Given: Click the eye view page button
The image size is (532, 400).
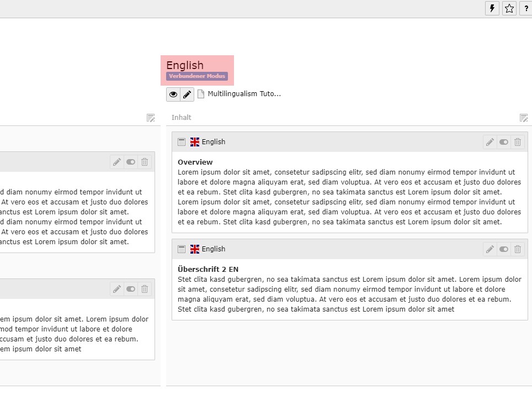Looking at the screenshot, I should (173, 94).
